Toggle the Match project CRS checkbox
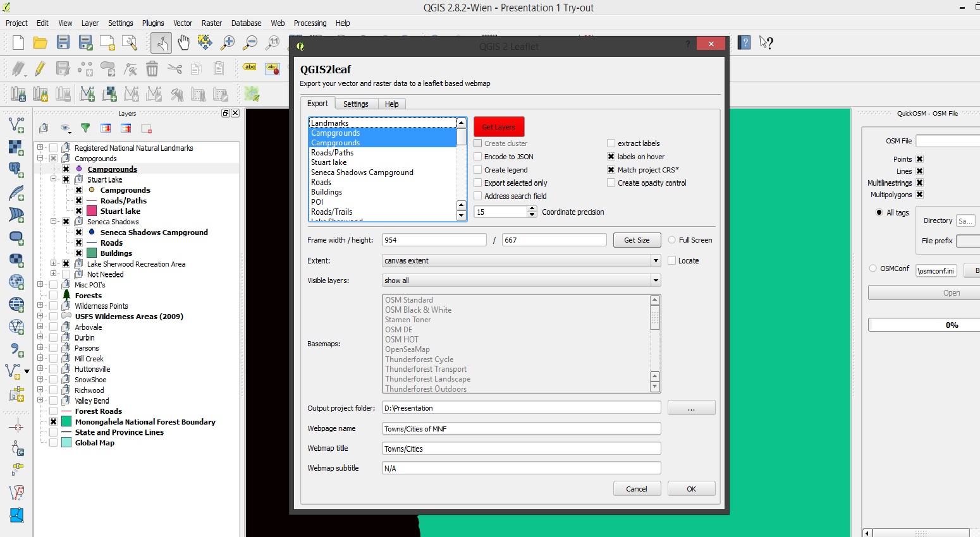Image resolution: width=980 pixels, height=537 pixels. pos(611,170)
